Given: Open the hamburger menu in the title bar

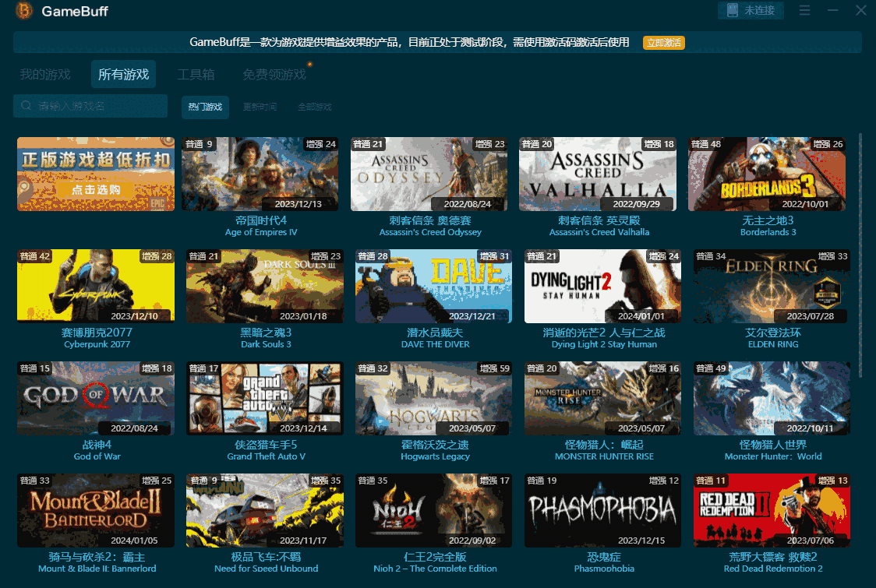Looking at the screenshot, I should (x=805, y=10).
